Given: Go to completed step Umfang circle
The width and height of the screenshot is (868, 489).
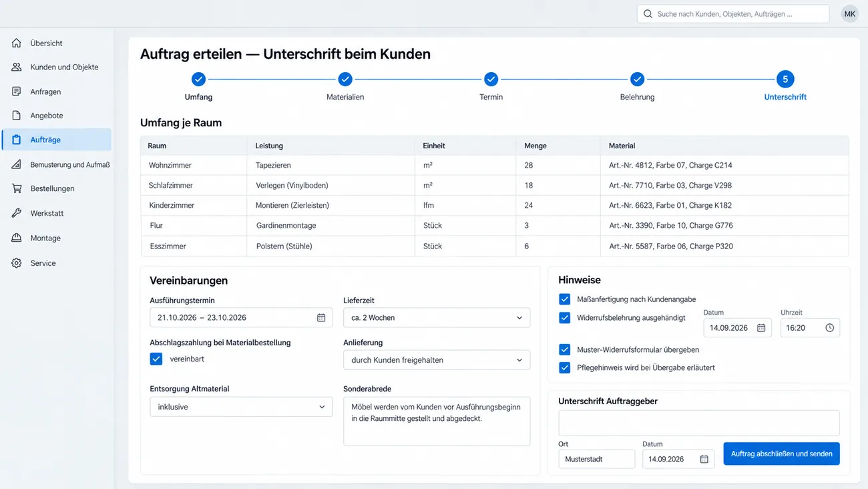Looking at the screenshot, I should (198, 79).
